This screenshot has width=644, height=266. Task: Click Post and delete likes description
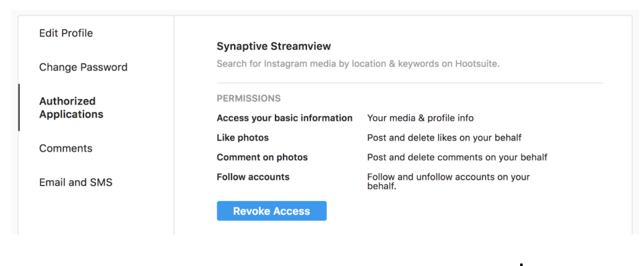pos(444,138)
